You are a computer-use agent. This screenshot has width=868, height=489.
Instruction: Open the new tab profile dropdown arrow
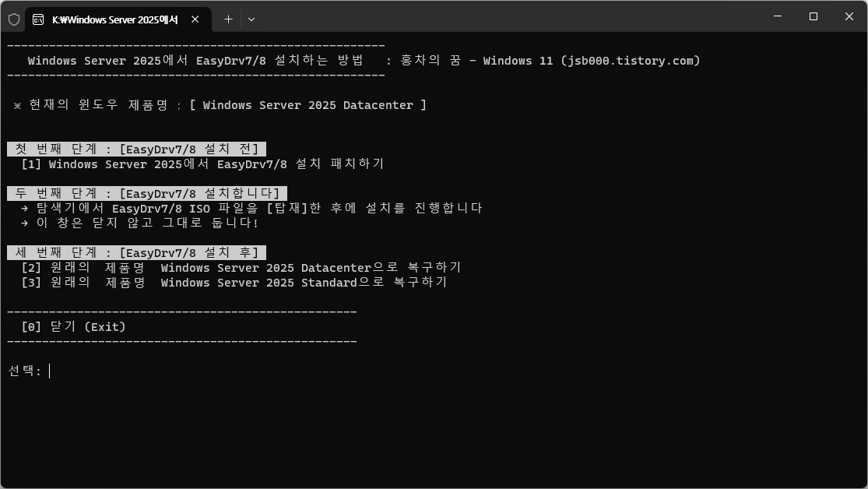coord(251,19)
